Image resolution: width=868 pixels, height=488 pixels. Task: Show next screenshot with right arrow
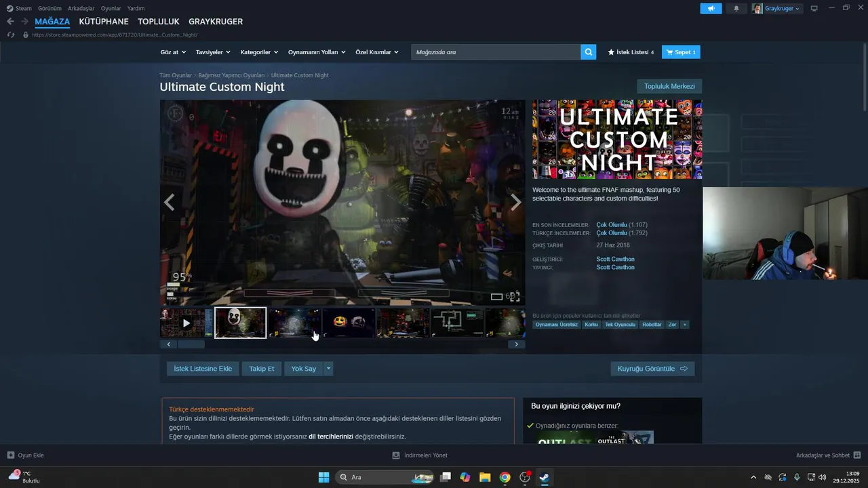tap(516, 202)
